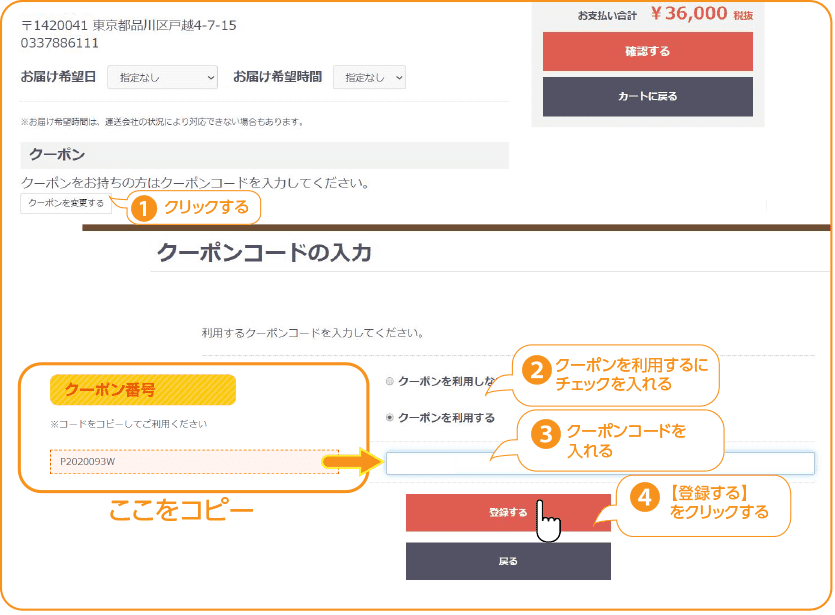This screenshot has height=615, width=835.
Task: Click the ¥36,000 total amount
Action: tap(689, 13)
